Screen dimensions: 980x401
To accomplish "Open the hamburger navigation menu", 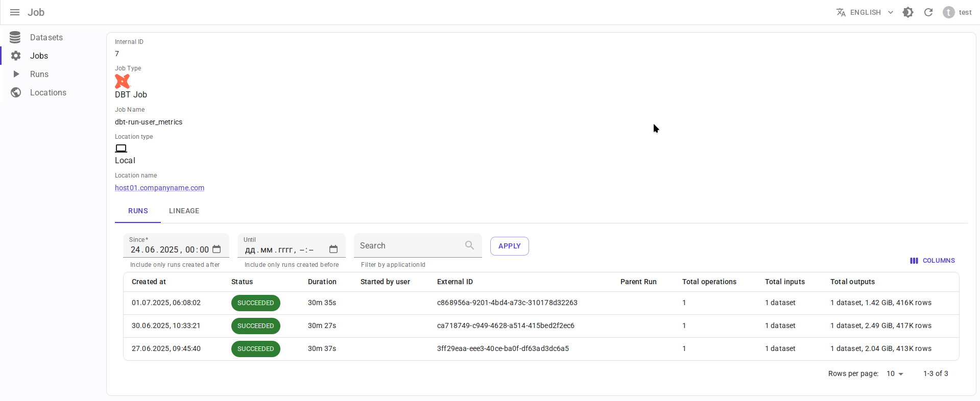I will tap(15, 12).
